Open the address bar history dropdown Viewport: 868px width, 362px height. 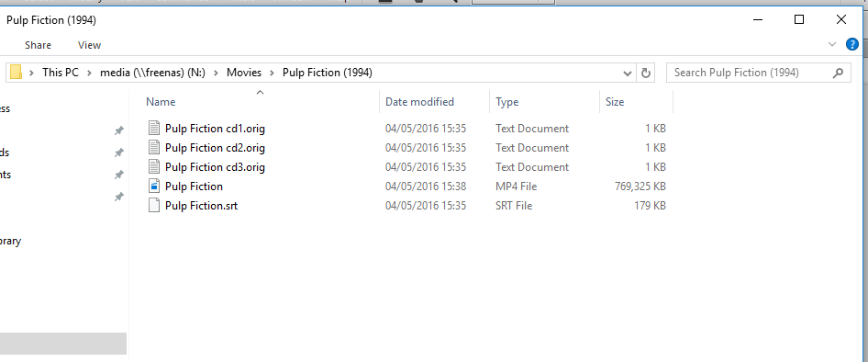click(x=628, y=73)
